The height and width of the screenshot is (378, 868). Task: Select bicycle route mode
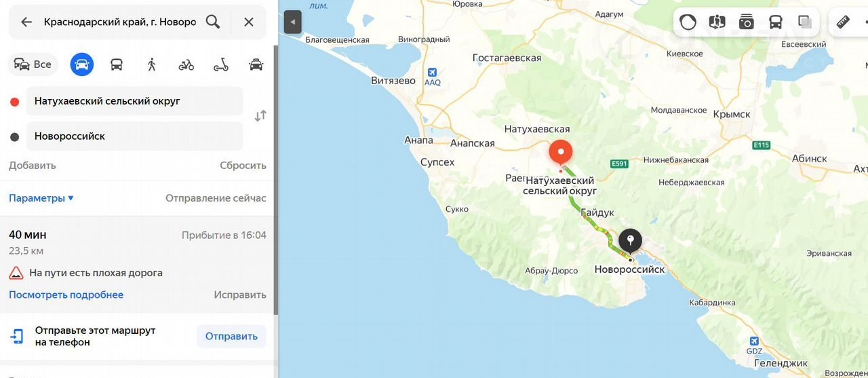186,64
